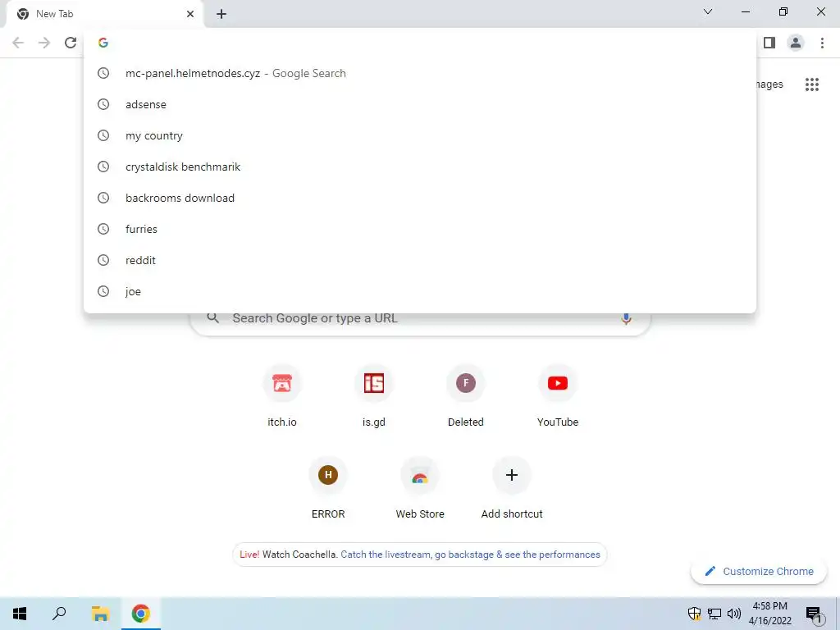The image size is (840, 630).
Task: Open the itch.io shortcut
Action: pyautogui.click(x=282, y=395)
